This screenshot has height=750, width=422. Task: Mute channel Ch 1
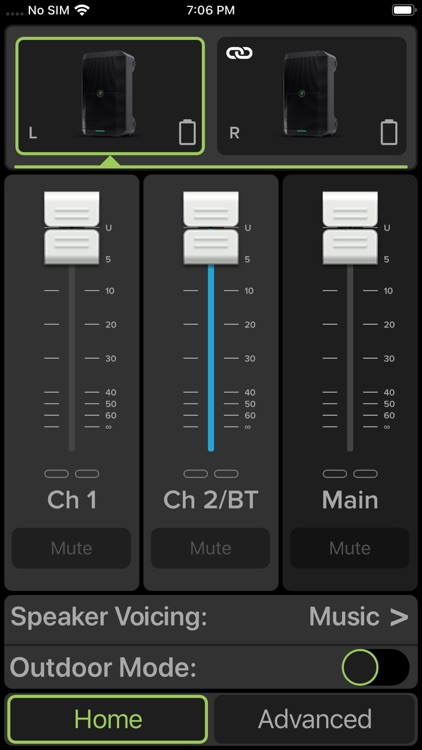coord(71,548)
